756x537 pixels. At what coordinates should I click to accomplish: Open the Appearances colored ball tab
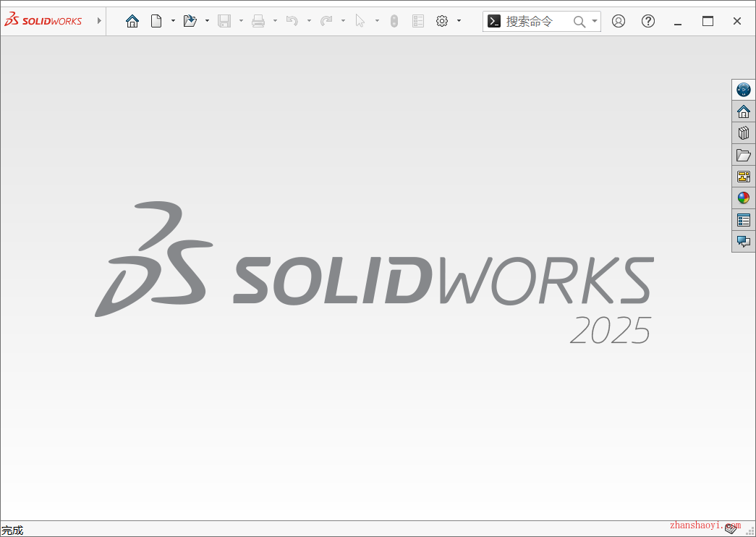pos(744,198)
